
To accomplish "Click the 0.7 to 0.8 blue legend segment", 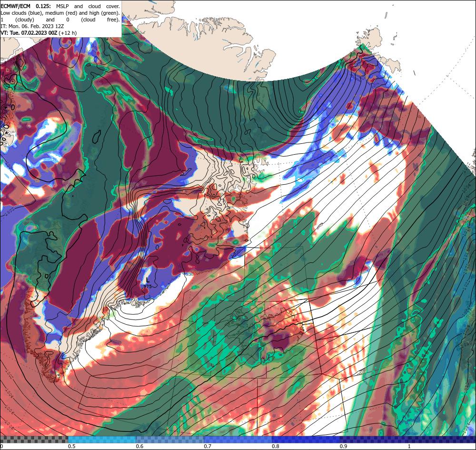I will click(238, 440).
